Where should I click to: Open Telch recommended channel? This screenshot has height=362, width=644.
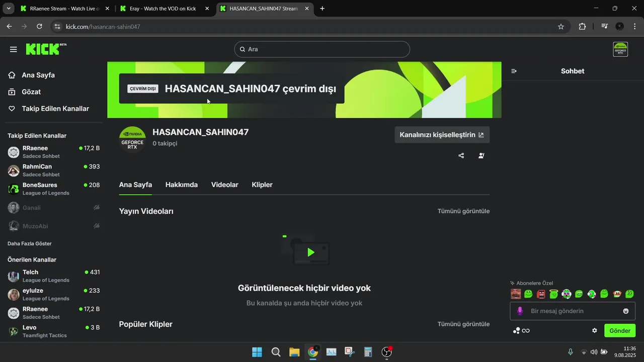tap(53, 276)
